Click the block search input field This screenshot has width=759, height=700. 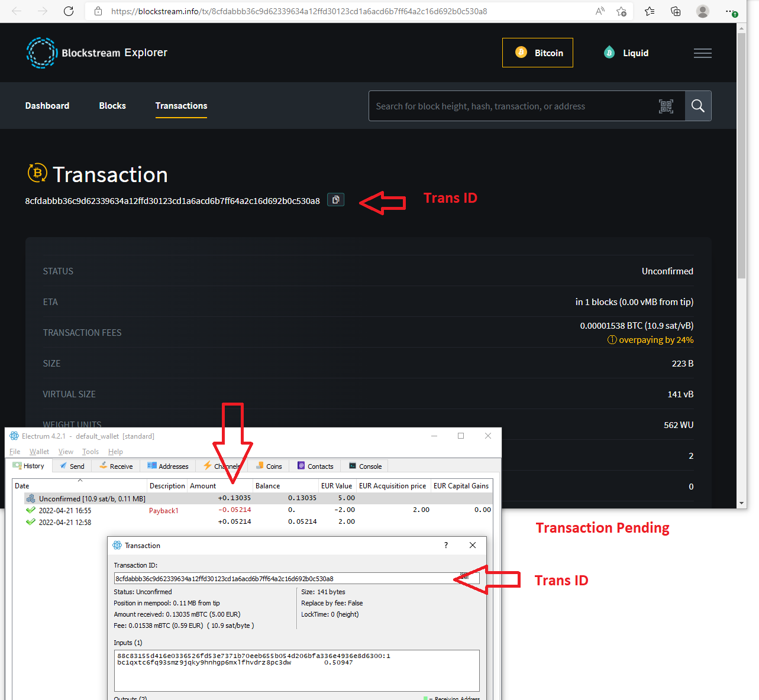512,106
